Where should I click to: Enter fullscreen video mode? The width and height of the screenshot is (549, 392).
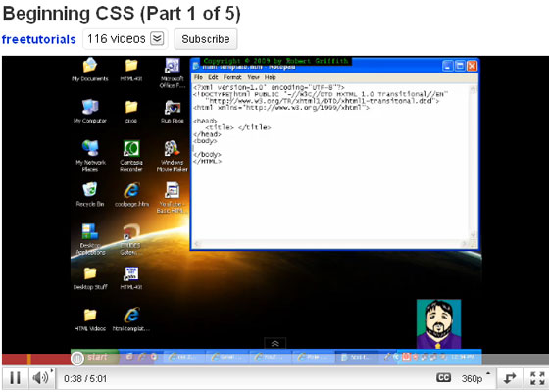pos(537,378)
